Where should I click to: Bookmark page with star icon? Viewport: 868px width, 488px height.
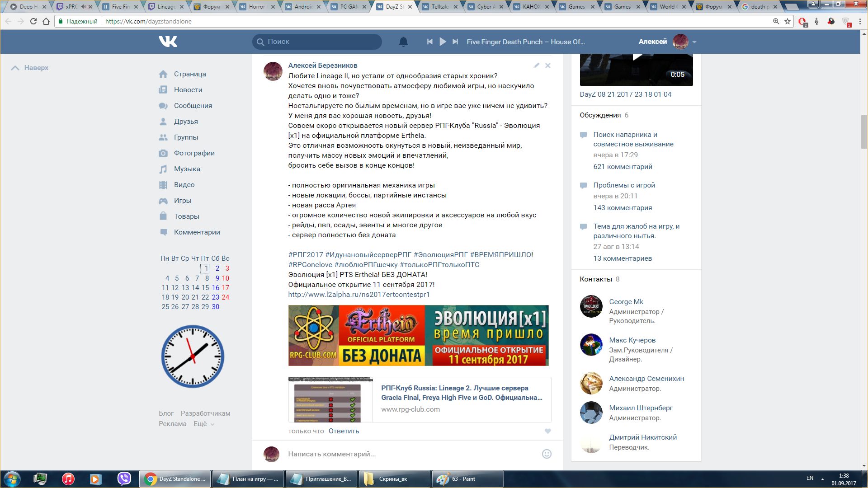click(x=788, y=21)
